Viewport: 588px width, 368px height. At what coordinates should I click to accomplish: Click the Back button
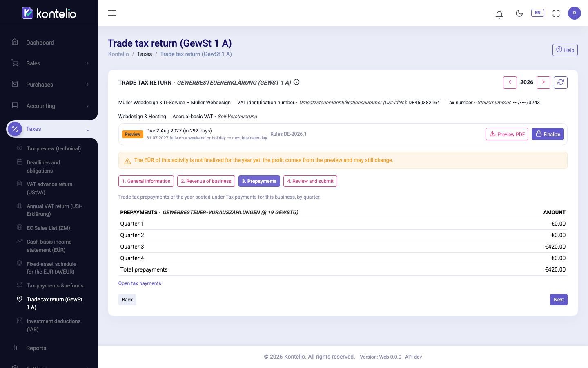coord(127,300)
